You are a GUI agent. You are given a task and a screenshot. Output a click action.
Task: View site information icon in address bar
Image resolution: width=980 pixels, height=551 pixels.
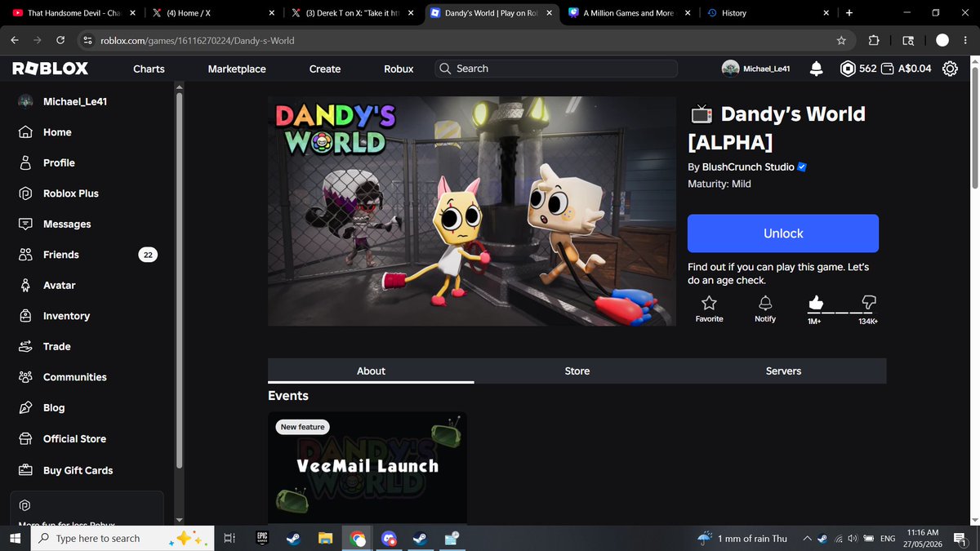click(x=88, y=40)
